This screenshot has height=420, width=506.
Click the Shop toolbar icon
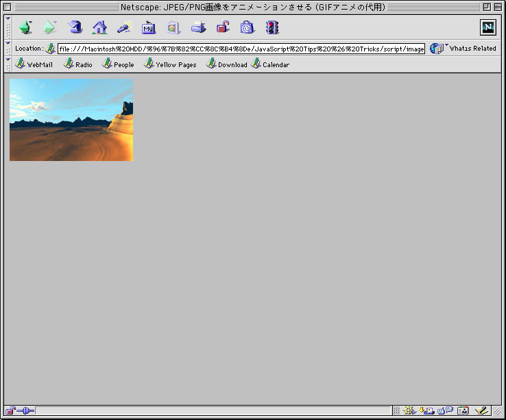(248, 27)
